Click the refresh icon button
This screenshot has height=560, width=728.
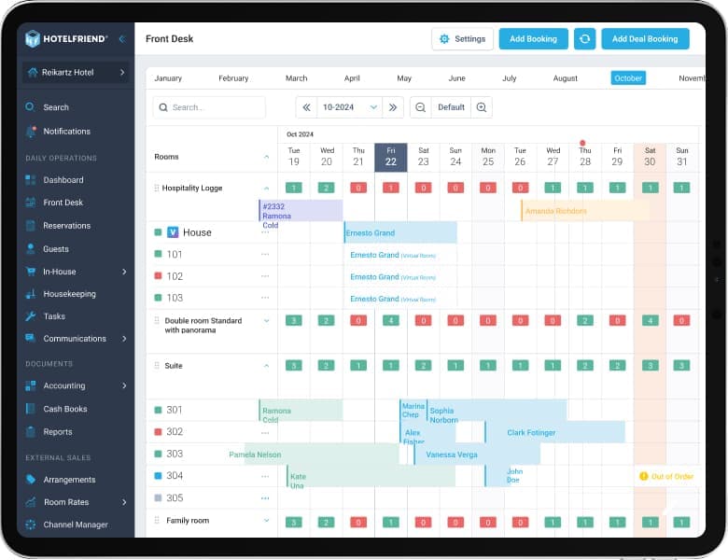tap(584, 39)
